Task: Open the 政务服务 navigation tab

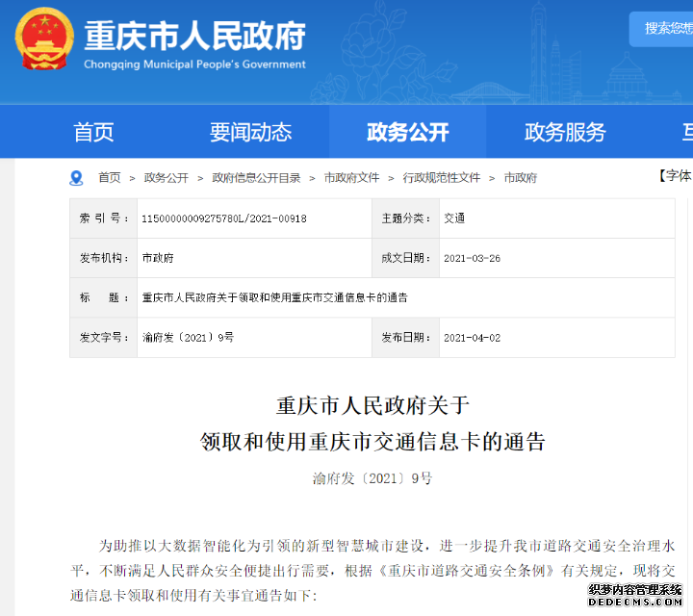Action: coord(565,132)
